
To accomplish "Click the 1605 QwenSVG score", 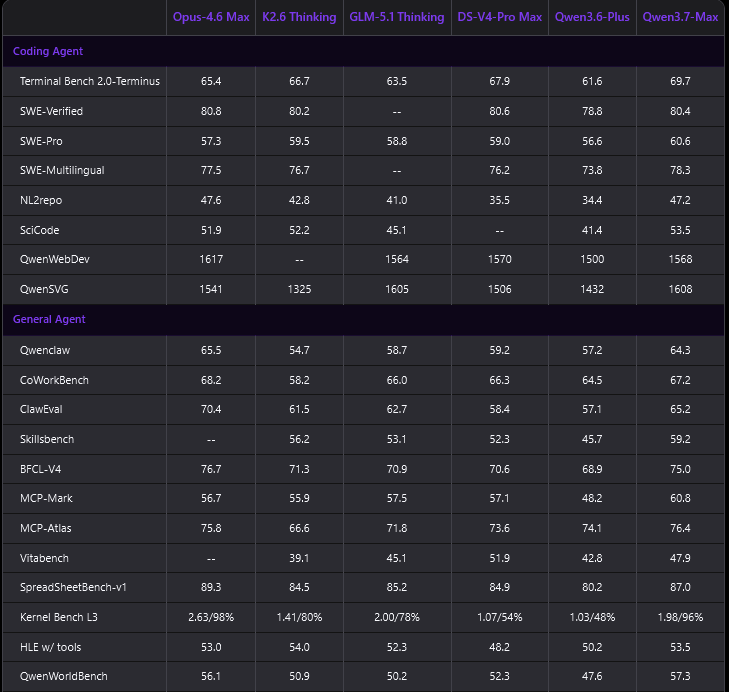I will [x=397, y=289].
